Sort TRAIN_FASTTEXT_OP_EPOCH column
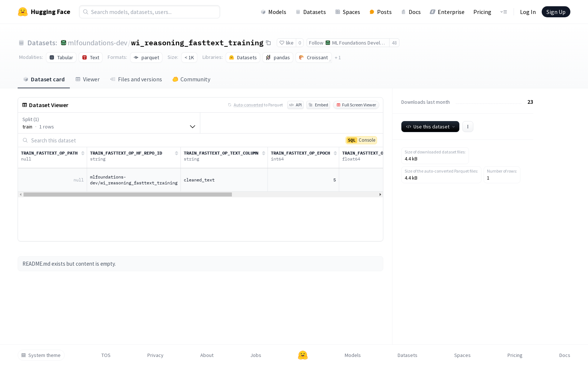588x368 pixels. pos(335,153)
